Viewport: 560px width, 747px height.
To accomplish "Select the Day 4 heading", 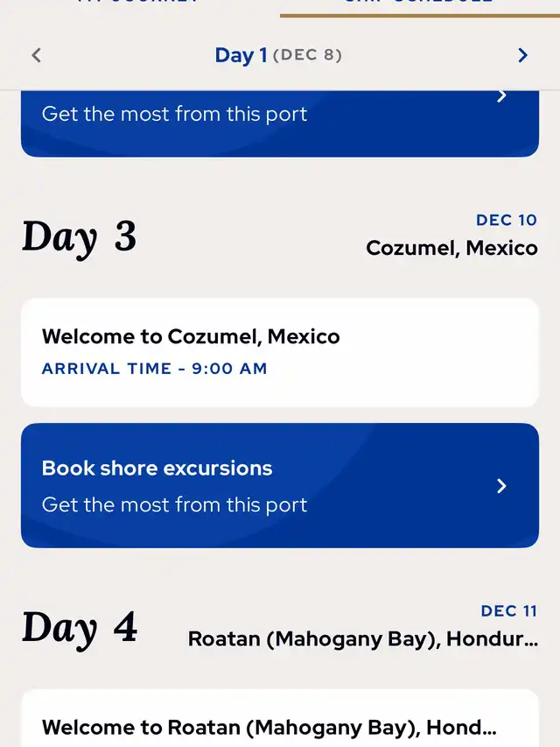I will point(79,627).
